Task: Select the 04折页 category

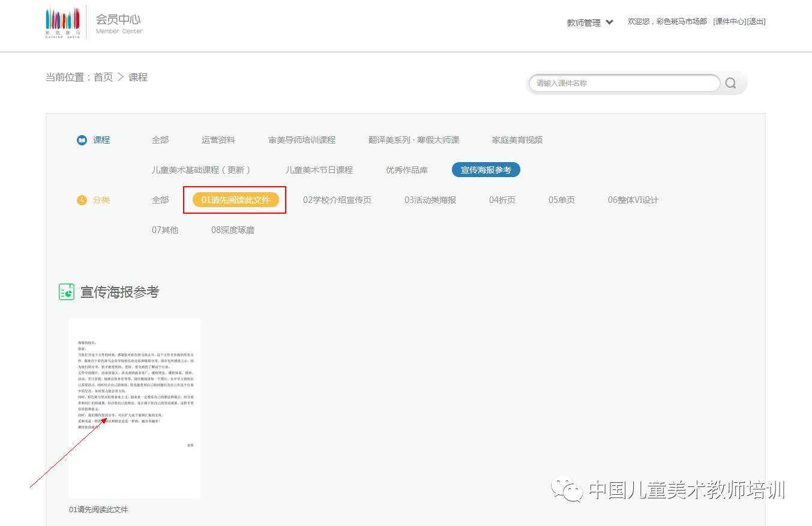Action: click(x=502, y=200)
